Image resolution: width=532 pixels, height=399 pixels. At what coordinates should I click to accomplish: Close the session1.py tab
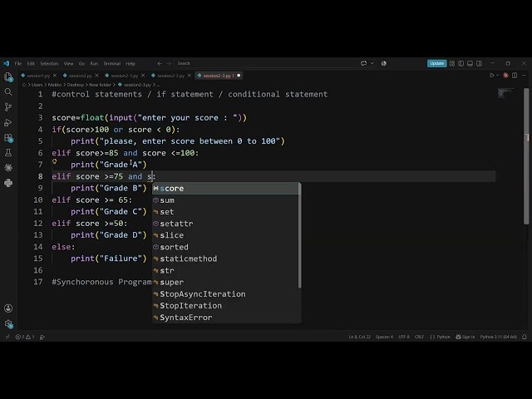coord(55,76)
